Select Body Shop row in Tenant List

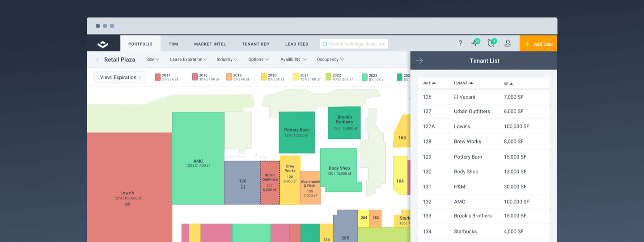tap(483, 172)
